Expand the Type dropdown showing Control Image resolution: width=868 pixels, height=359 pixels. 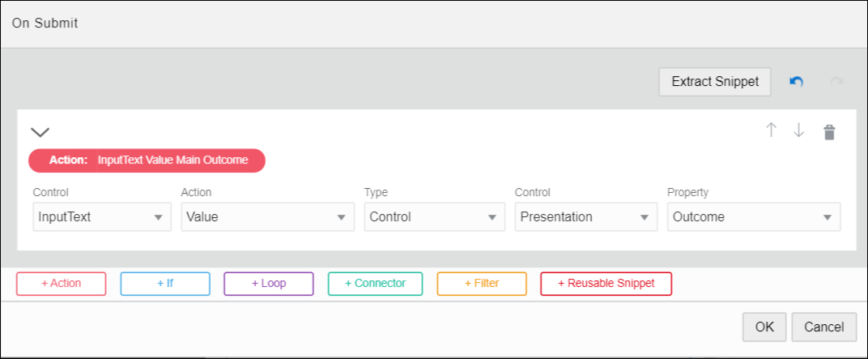(434, 217)
